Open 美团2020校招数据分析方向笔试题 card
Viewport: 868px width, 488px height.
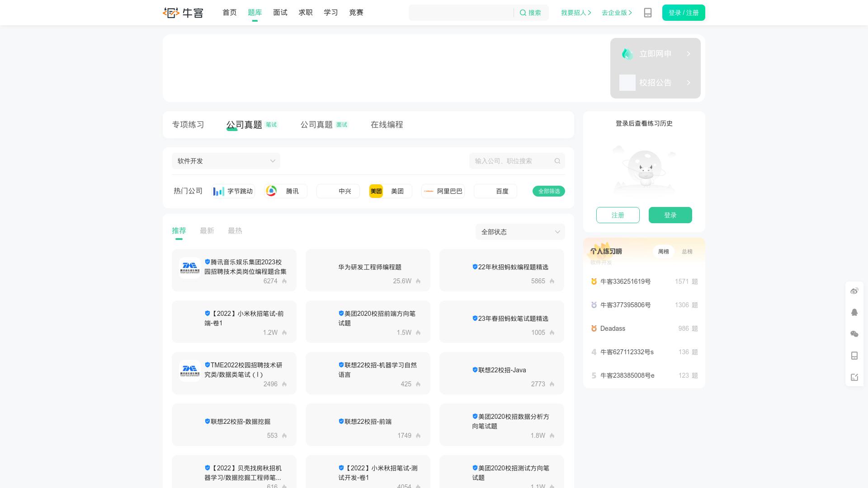coord(502,425)
